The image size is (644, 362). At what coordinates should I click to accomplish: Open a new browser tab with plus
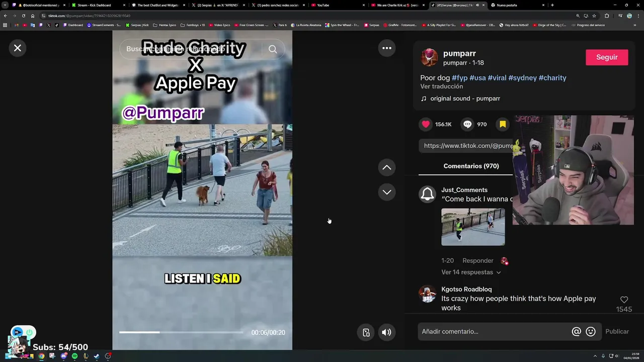tap(552, 5)
